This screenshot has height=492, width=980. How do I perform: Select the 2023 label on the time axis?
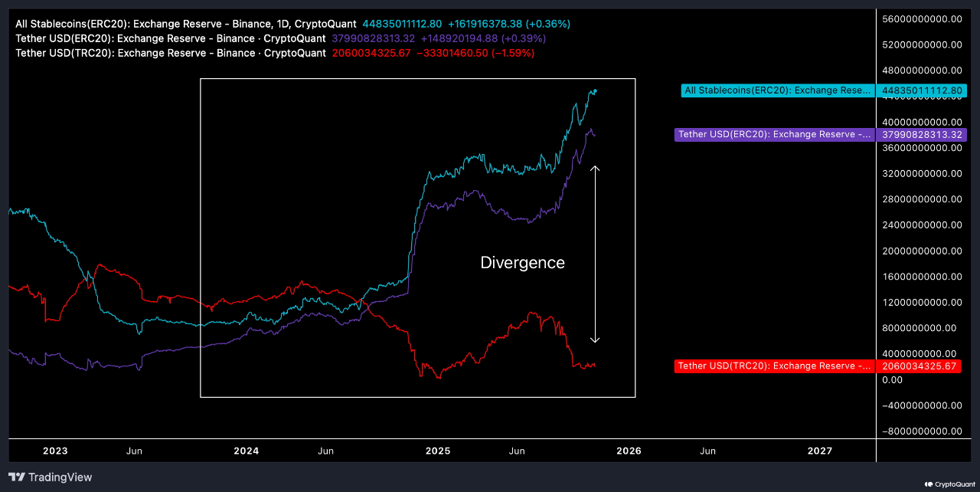tap(54, 451)
